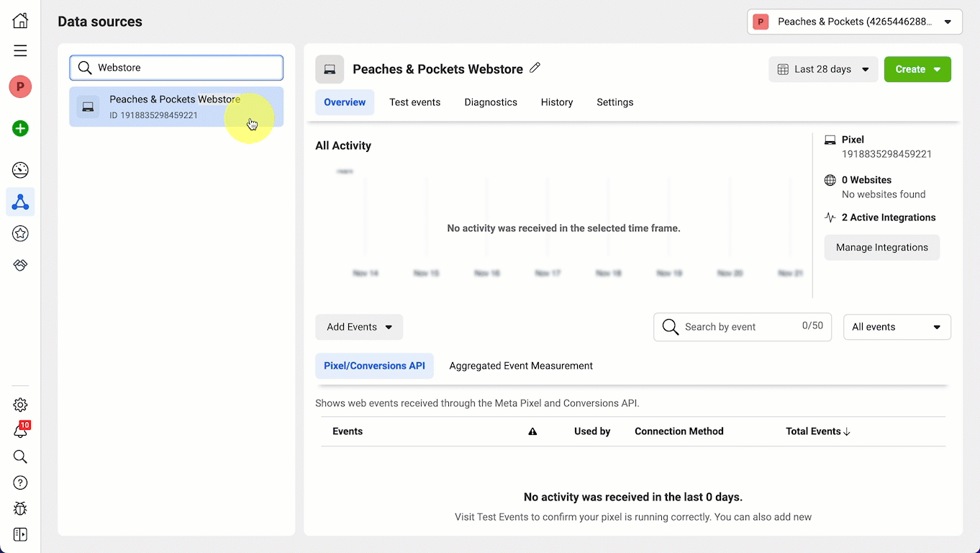Click the sidebar search magnifier icon

pos(20,457)
